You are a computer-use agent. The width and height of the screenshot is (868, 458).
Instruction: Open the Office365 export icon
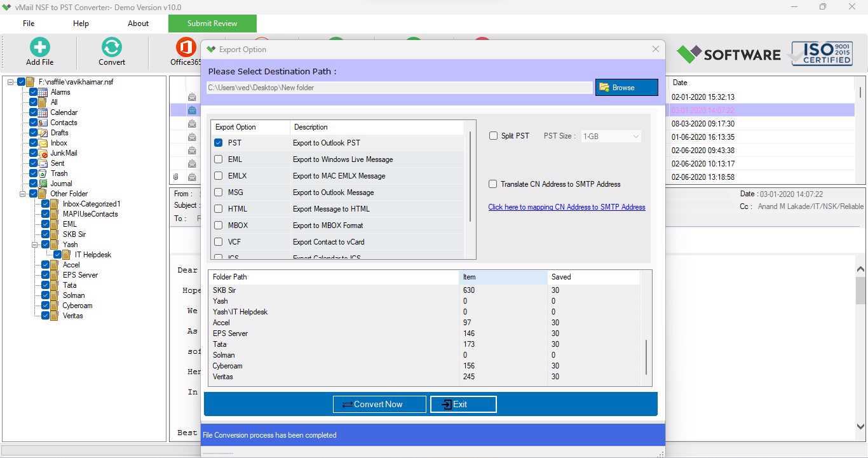(x=186, y=47)
